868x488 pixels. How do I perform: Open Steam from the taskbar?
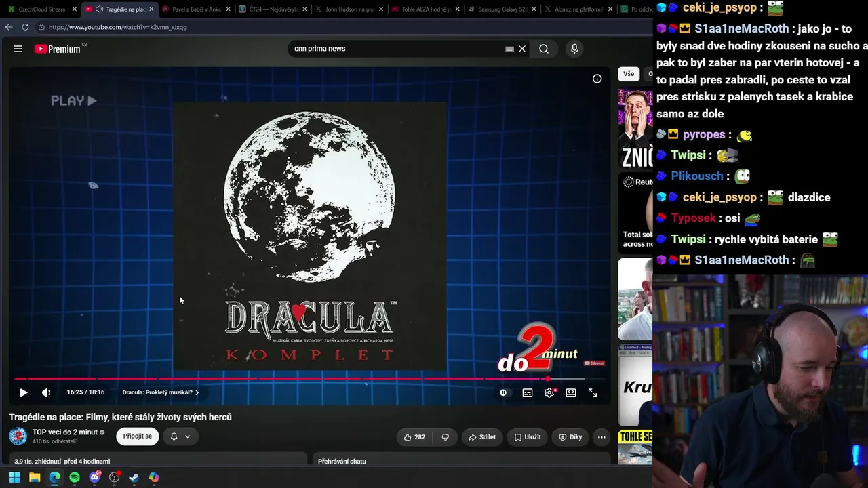(134, 477)
